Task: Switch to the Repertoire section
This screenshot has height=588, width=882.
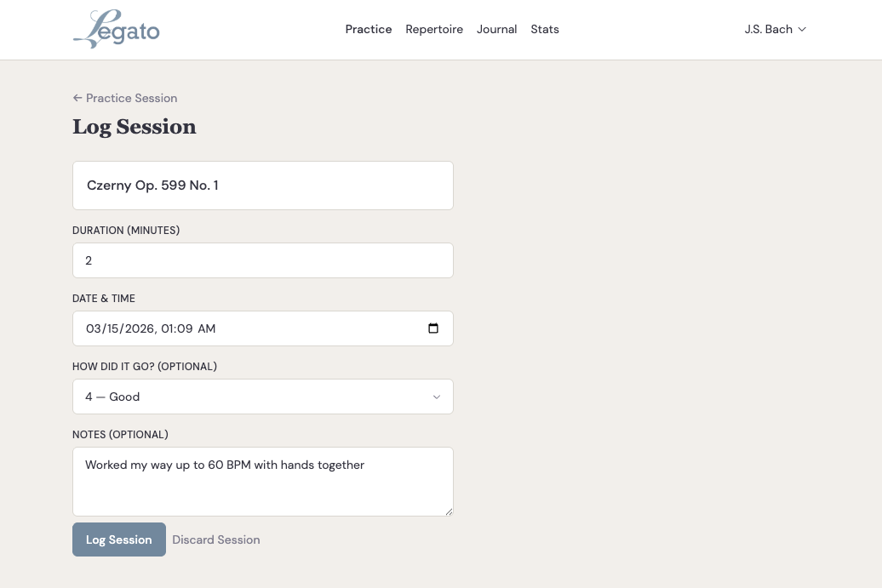Action: click(x=434, y=29)
